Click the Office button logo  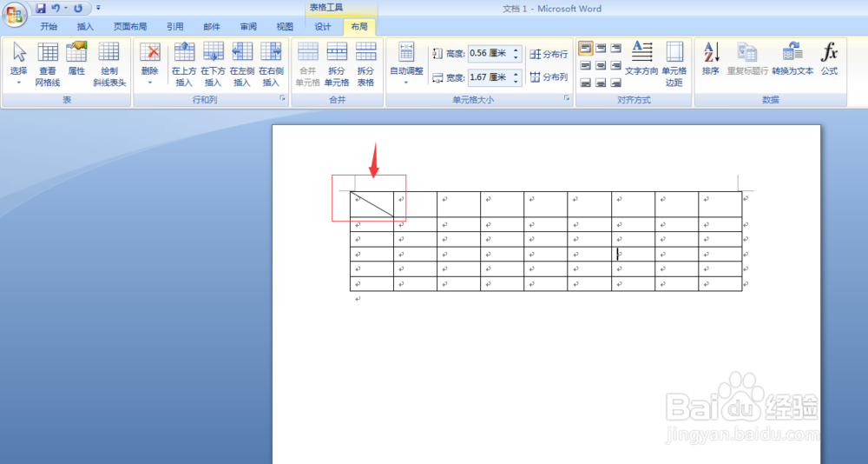15,15
